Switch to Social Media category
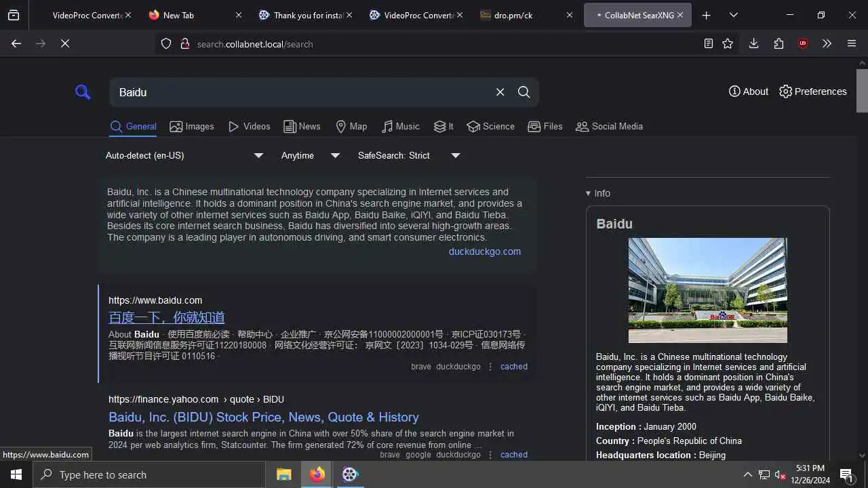Image resolution: width=868 pixels, height=488 pixels. click(609, 126)
